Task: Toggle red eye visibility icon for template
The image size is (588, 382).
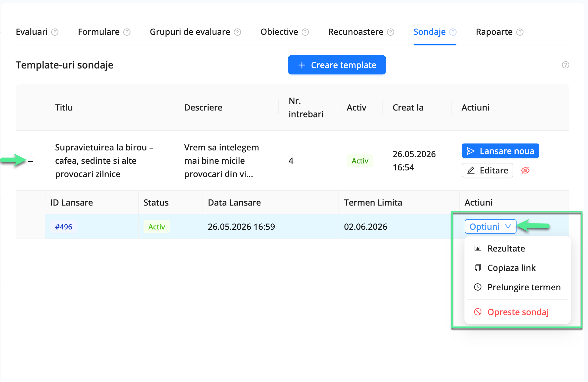Action: 525,170
